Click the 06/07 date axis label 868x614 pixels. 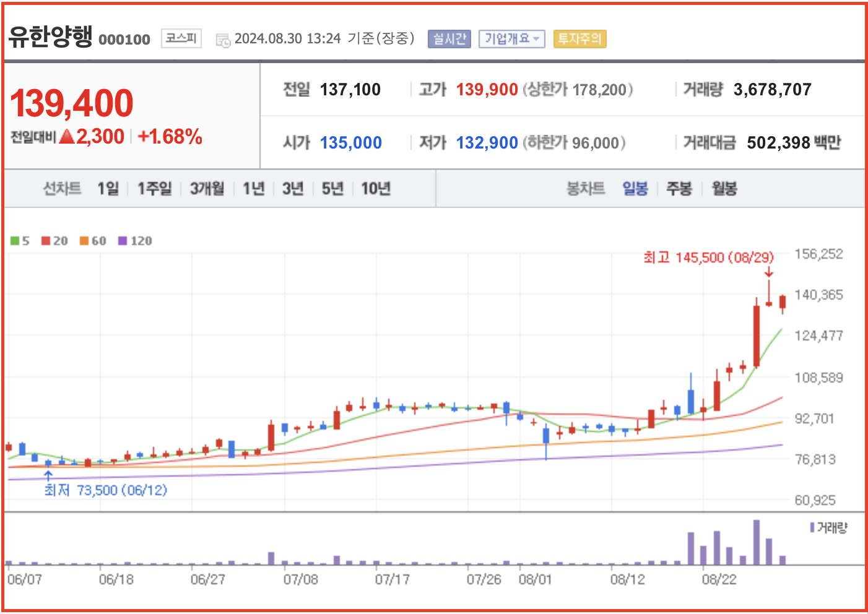point(25,580)
